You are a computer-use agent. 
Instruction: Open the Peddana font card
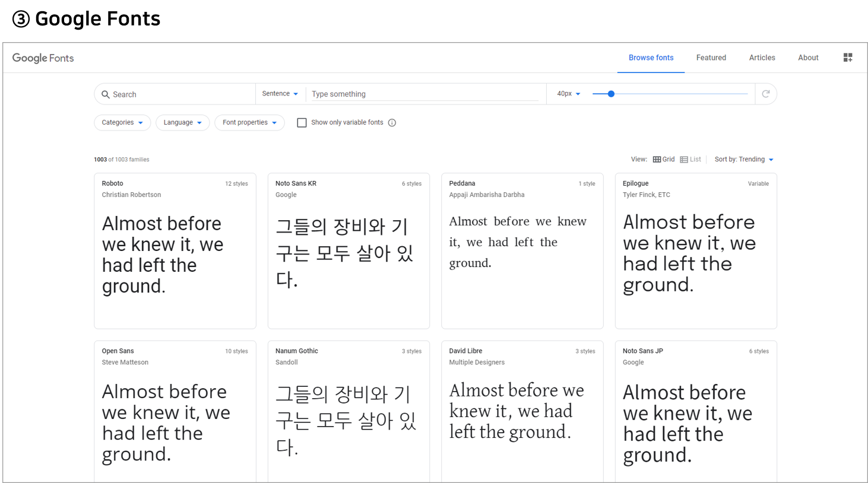[x=522, y=251]
